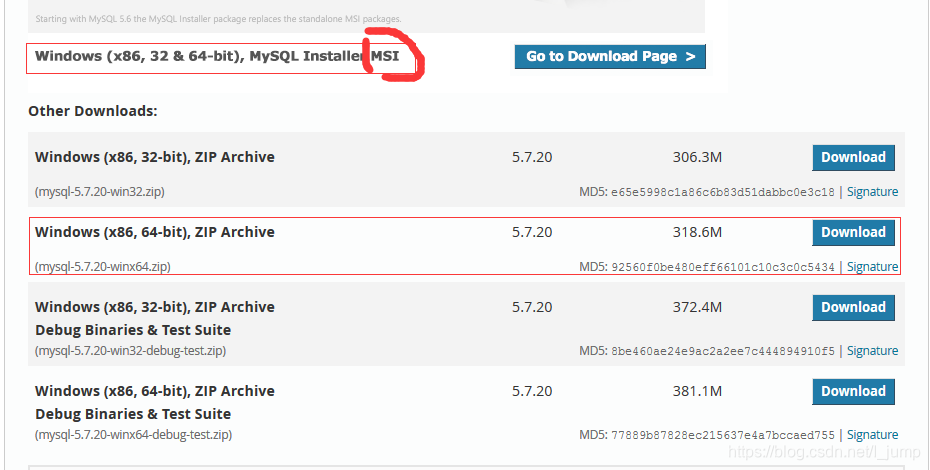Click the note about MySQL 5.6 Installer package
This screenshot has height=470, width=930.
(x=218, y=19)
